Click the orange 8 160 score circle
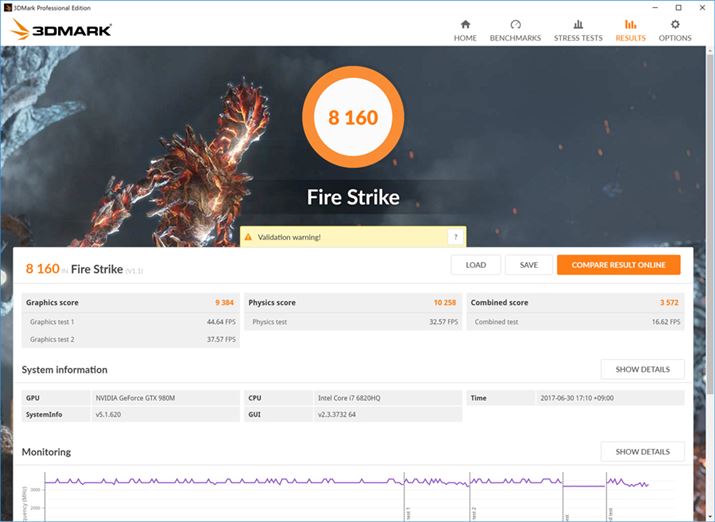Viewport: 715px width, 522px height. (x=353, y=118)
